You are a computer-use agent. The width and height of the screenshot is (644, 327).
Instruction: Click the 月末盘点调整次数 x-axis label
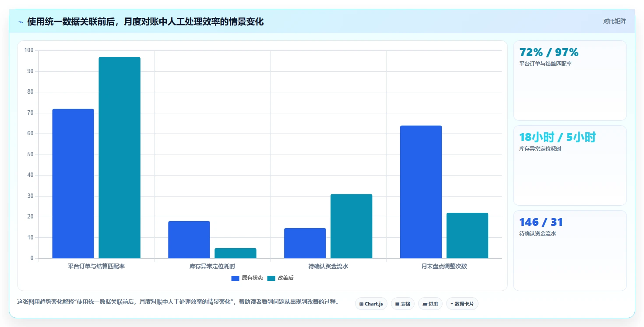[444, 266]
